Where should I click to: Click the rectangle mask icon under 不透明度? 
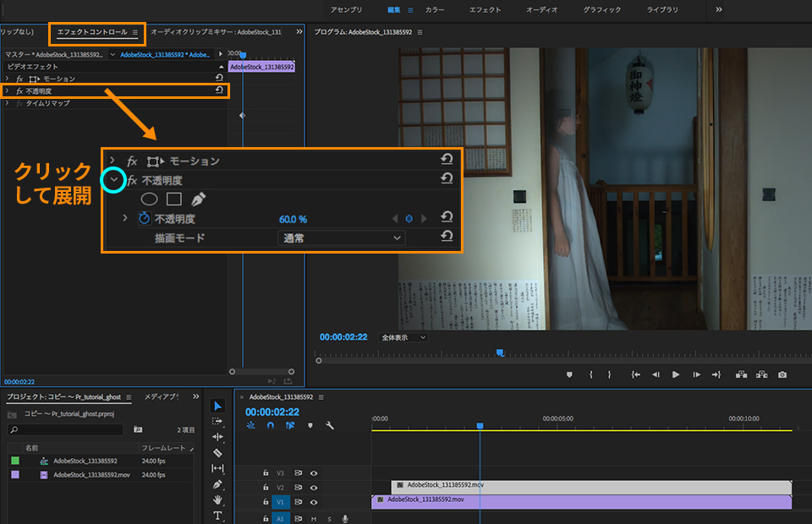[x=174, y=199]
